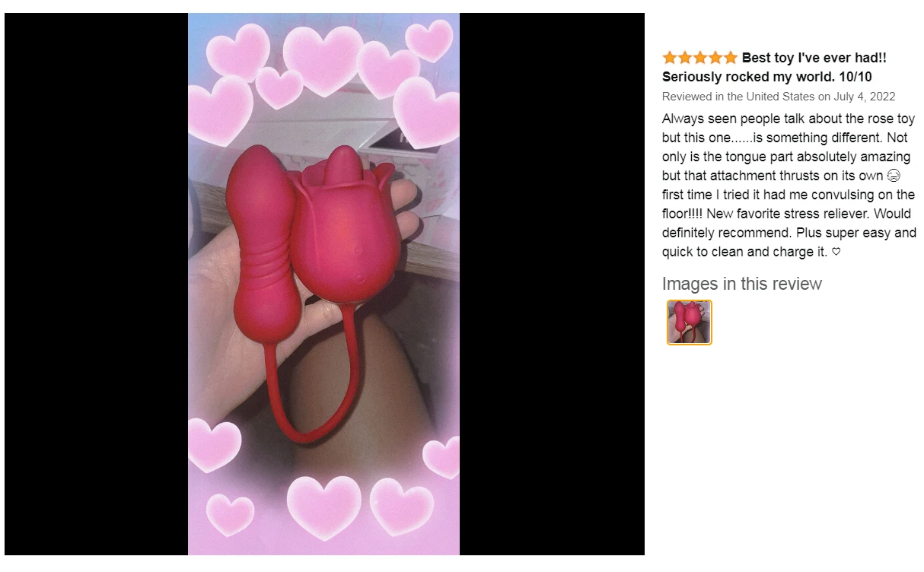Viewport: 924px width, 572px height.
Task: Click the "Images in this review" heading
Action: click(742, 284)
